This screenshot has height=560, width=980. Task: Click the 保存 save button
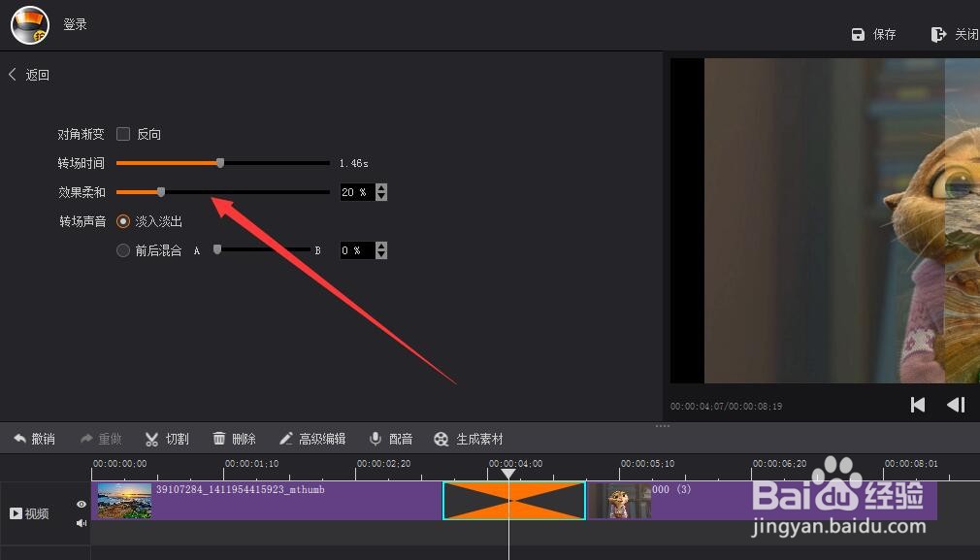[873, 34]
